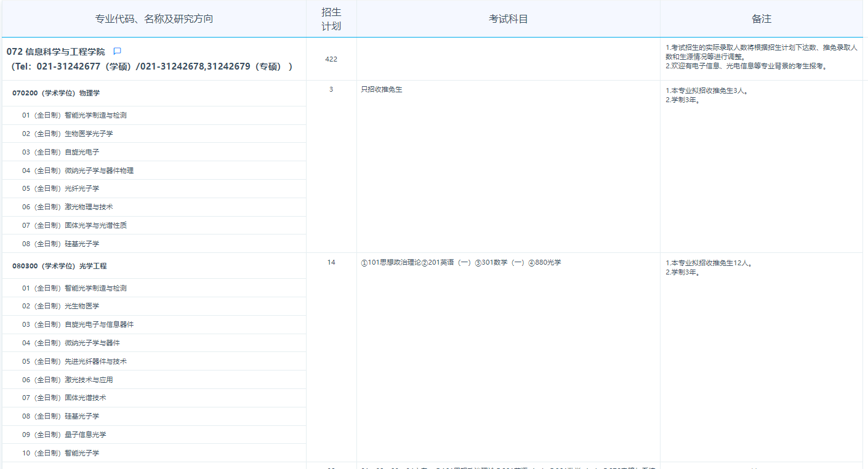The width and height of the screenshot is (868, 469).
Task: Select direction 07 固体光学与光谱性质
Action: (x=74, y=225)
